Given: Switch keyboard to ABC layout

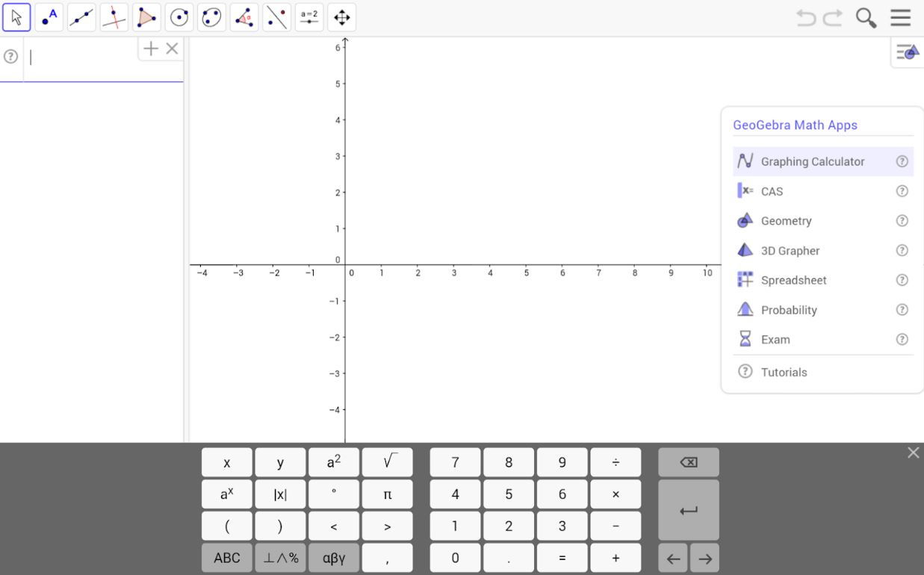Looking at the screenshot, I should click(227, 558).
